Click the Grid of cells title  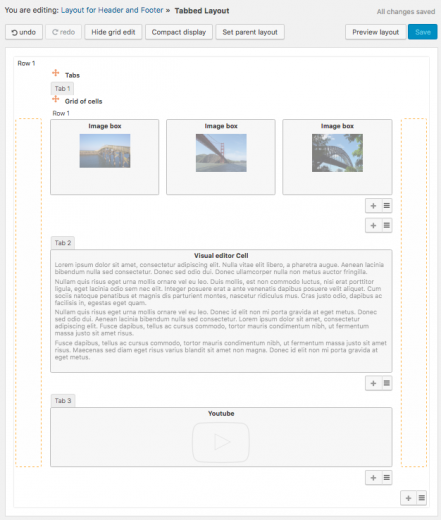83,101
